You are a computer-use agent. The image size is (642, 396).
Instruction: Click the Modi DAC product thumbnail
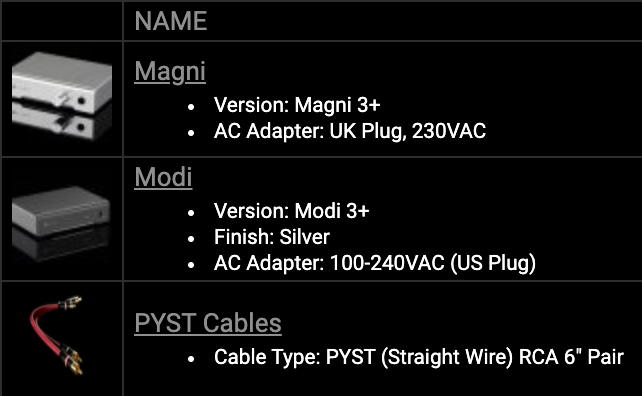pyautogui.click(x=61, y=222)
